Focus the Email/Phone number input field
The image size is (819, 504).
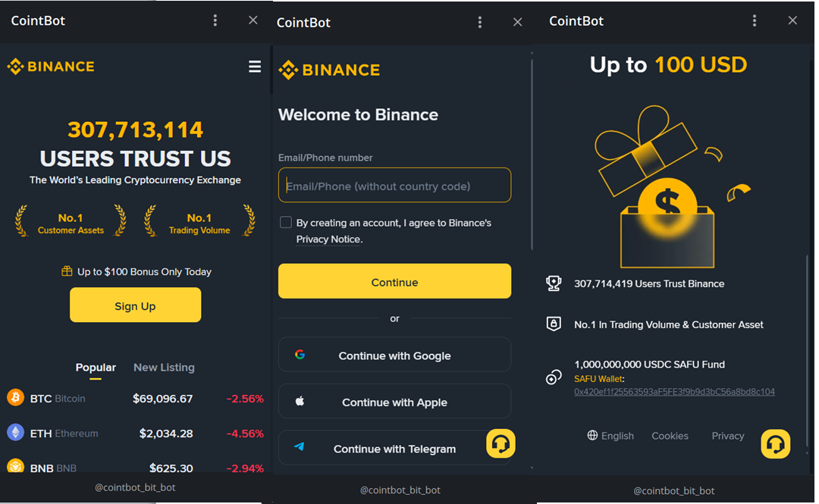[394, 186]
